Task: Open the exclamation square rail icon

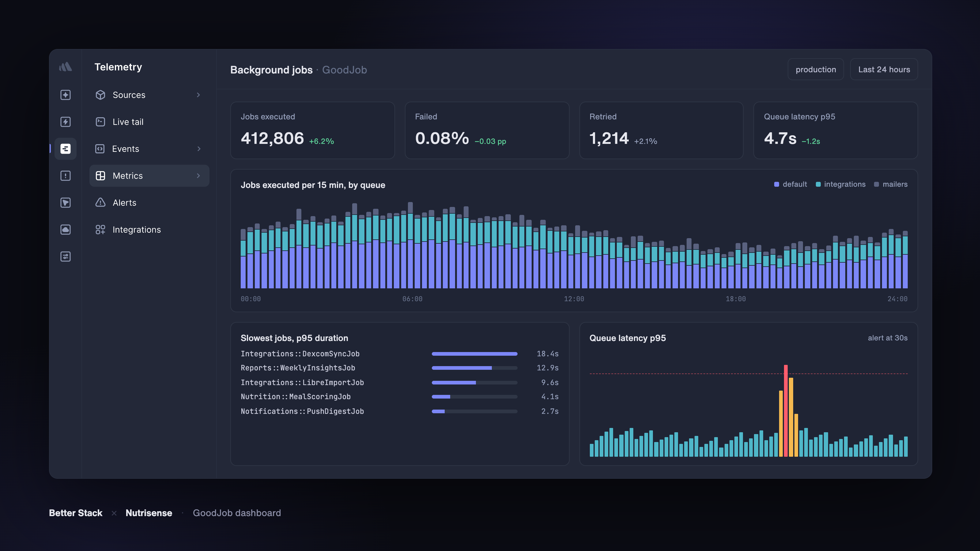Action: [x=66, y=176]
